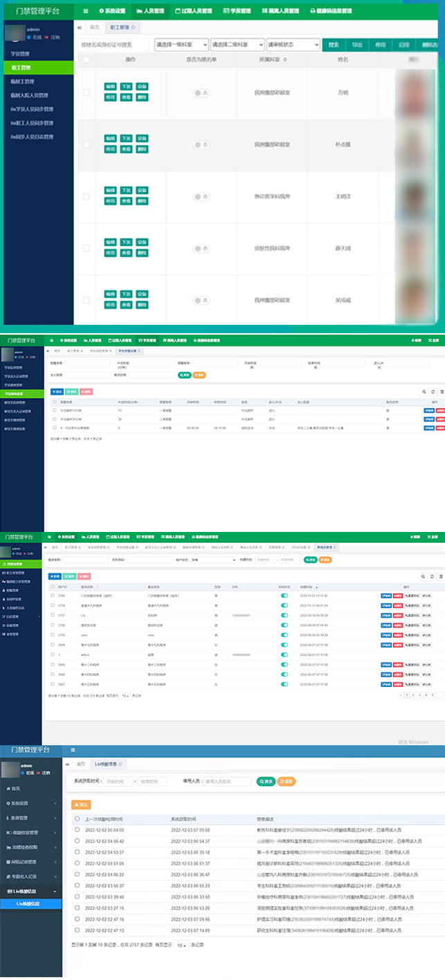Click the 编辑 button in 万明's row

coord(110,87)
